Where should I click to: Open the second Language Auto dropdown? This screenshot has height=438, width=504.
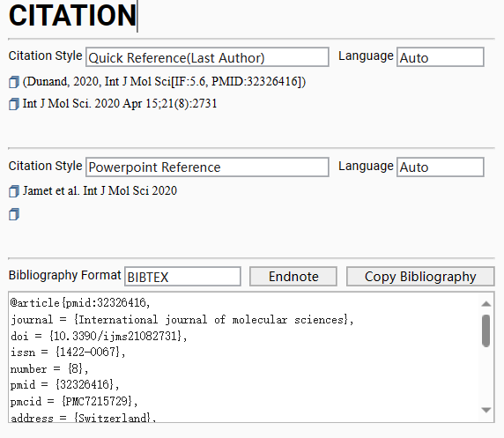(441, 167)
